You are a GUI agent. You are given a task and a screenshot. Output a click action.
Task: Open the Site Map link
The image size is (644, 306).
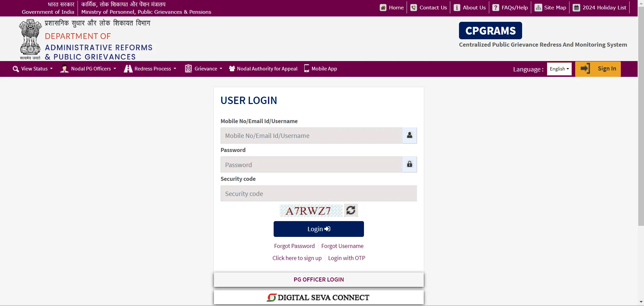coord(550,8)
